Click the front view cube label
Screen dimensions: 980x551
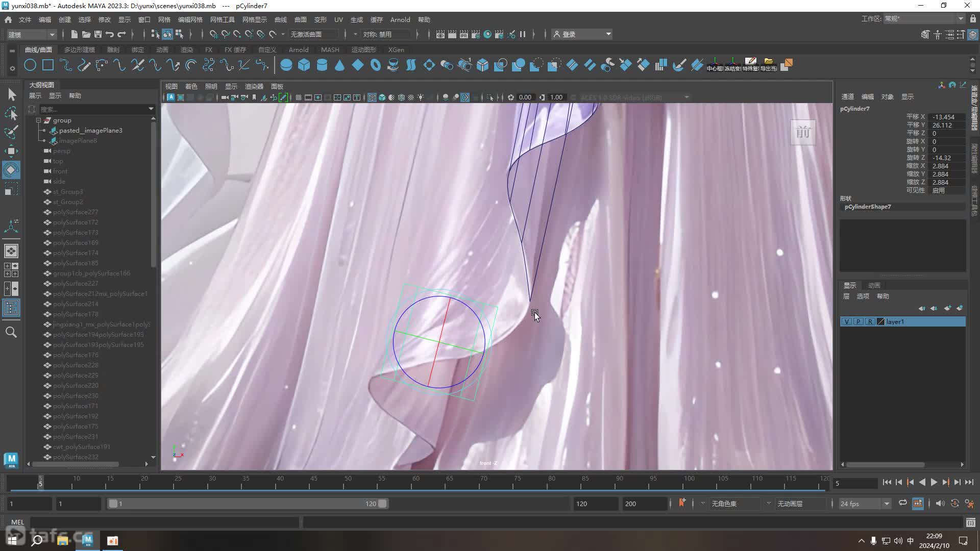pos(803,133)
